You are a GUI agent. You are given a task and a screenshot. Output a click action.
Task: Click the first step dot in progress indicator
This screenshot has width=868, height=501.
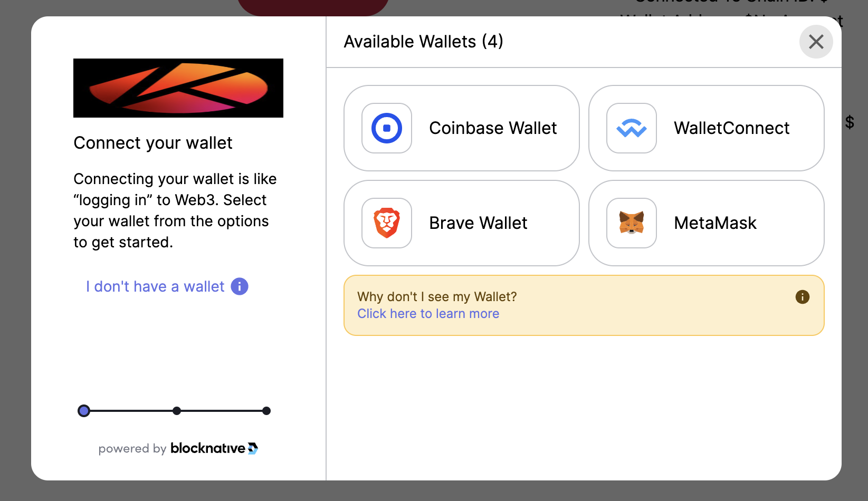pos(84,411)
